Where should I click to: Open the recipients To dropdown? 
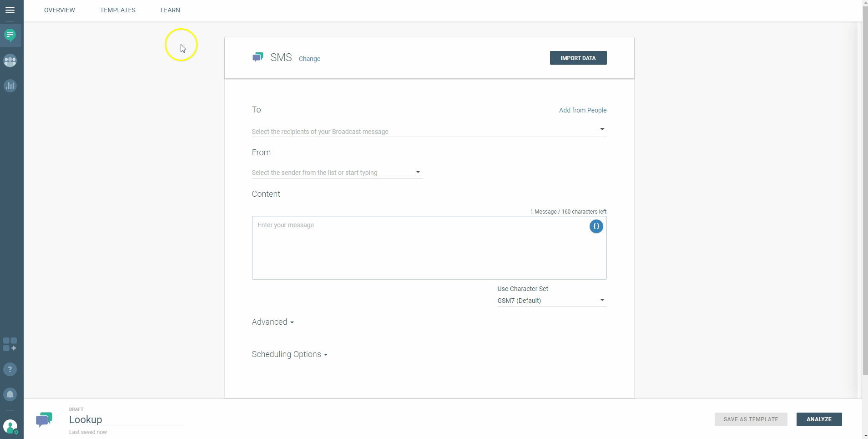click(x=429, y=131)
